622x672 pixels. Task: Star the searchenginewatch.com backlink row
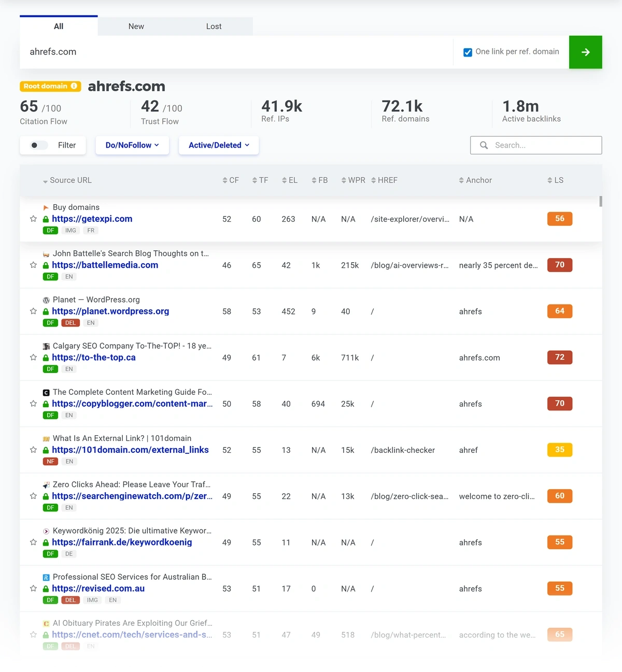[x=33, y=495]
